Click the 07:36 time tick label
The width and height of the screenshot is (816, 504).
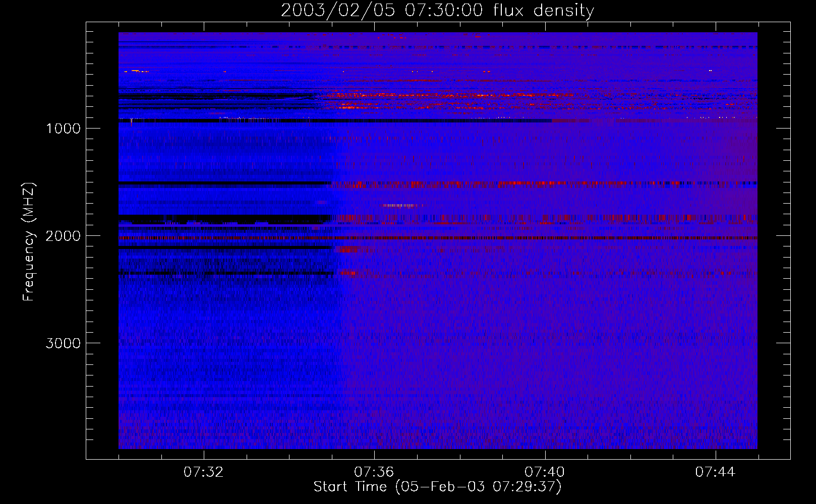(374, 472)
